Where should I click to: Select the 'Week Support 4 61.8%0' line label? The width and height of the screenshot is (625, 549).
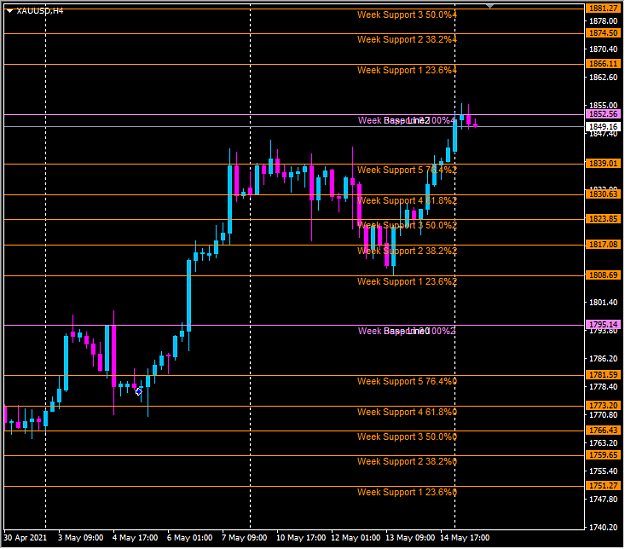(x=407, y=412)
